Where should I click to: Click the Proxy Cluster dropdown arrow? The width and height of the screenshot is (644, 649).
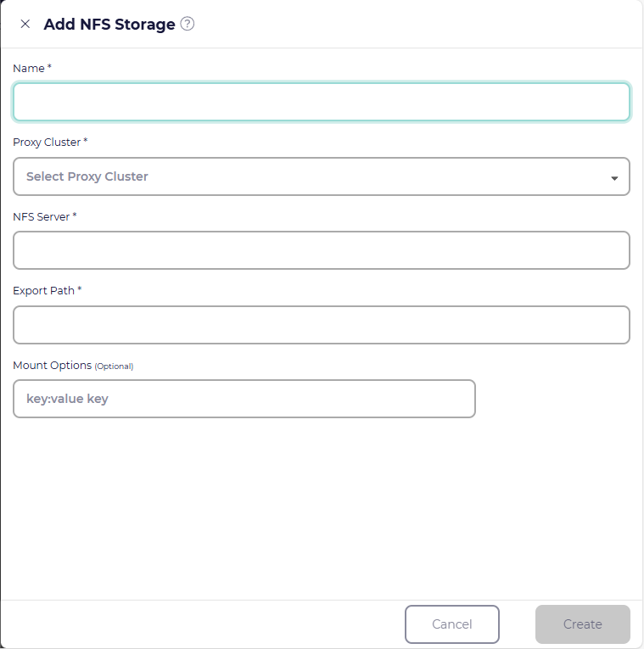tap(614, 178)
